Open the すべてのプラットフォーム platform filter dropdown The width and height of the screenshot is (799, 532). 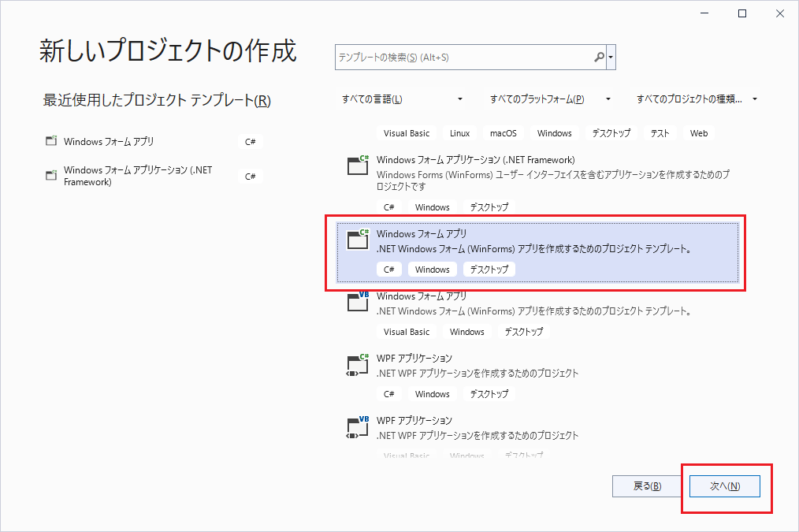550,99
